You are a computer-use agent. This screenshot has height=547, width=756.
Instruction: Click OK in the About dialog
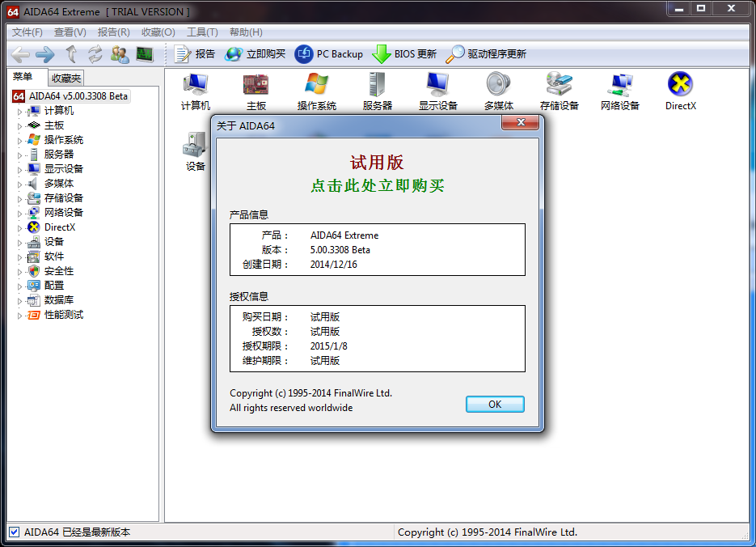pyautogui.click(x=495, y=405)
